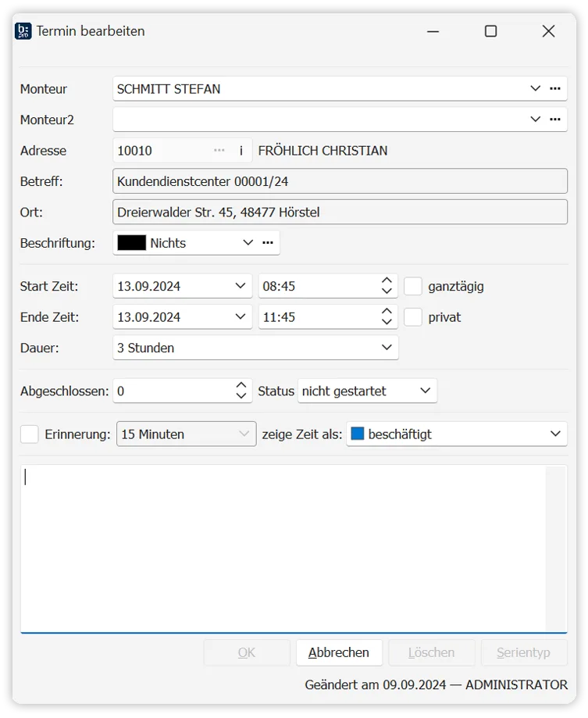Decrease the Ende Zeit time with down arrow

pyautogui.click(x=387, y=322)
